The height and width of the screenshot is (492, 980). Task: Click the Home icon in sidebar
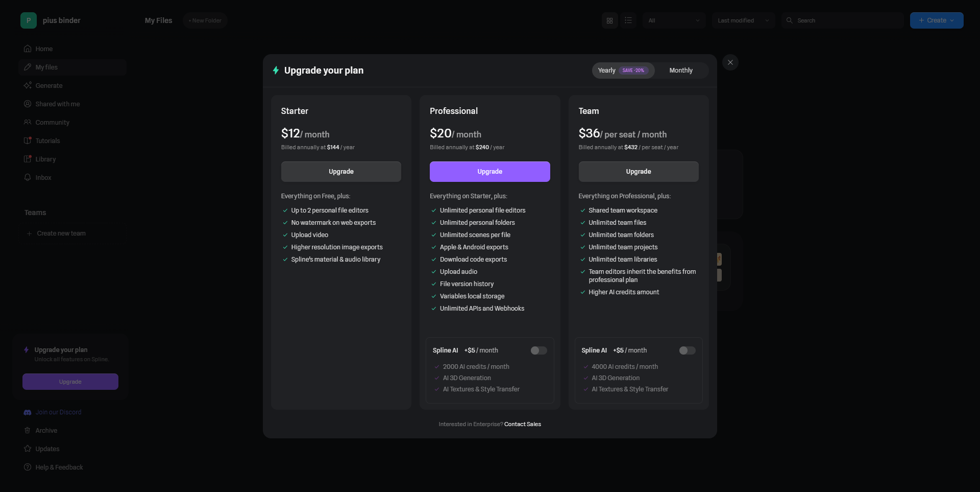(x=28, y=49)
